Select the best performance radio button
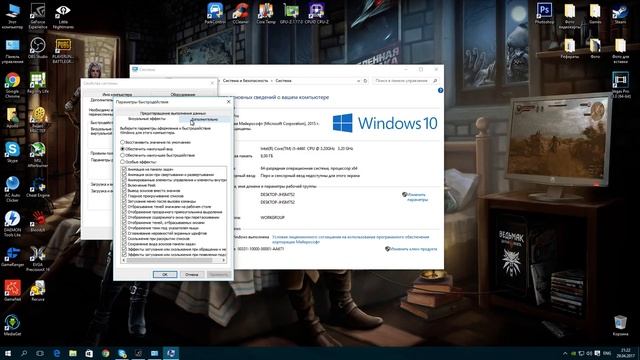640x360 pixels. pyautogui.click(x=122, y=155)
